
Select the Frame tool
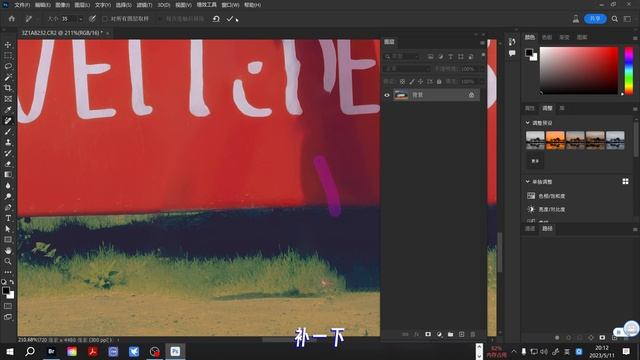click(8, 99)
